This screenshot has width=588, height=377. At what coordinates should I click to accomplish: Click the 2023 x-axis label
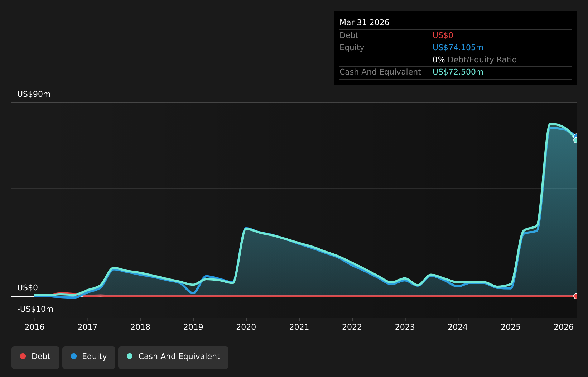pyautogui.click(x=405, y=327)
